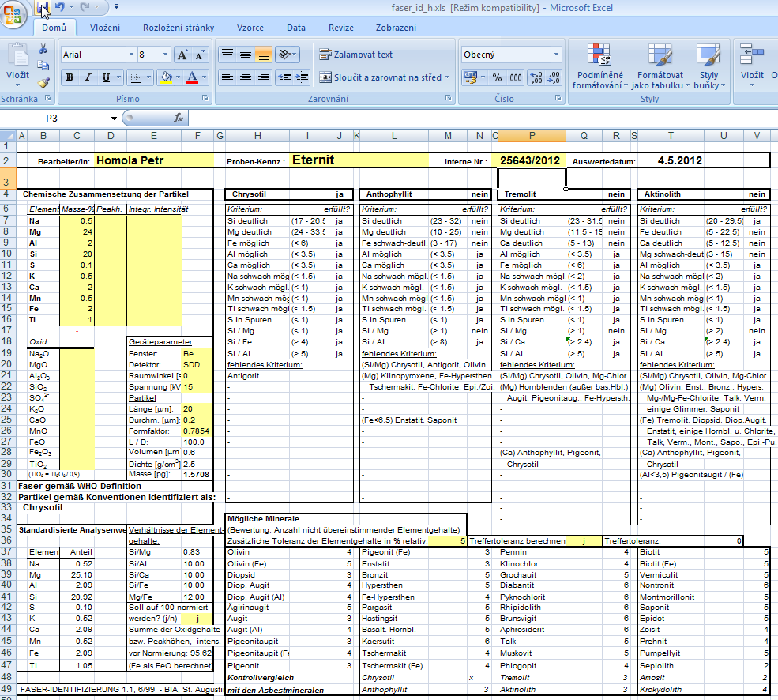Switch to the Domů tab

(x=54, y=28)
